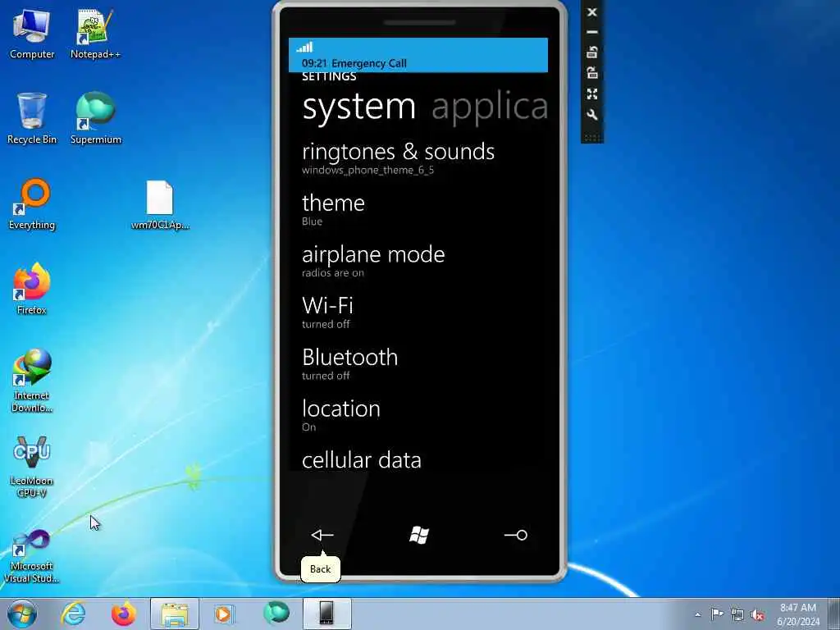Open Bluetooth settings
This screenshot has height=630, width=840.
click(x=349, y=363)
